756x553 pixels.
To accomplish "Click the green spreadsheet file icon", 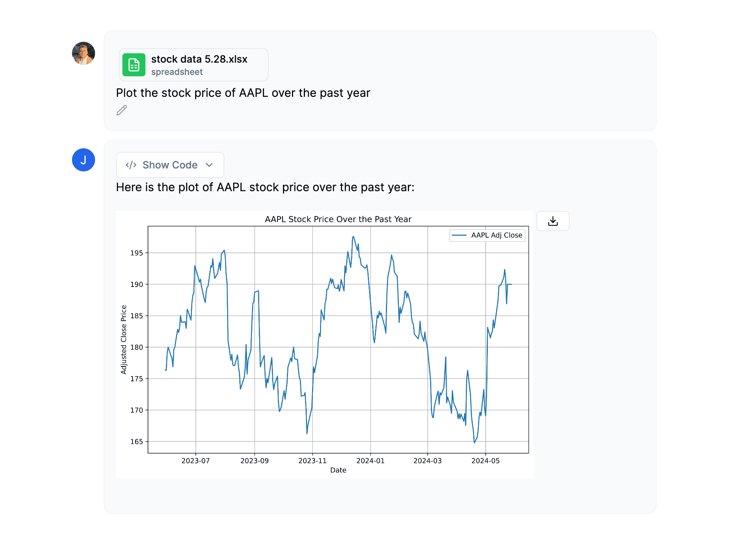I will coord(134,65).
